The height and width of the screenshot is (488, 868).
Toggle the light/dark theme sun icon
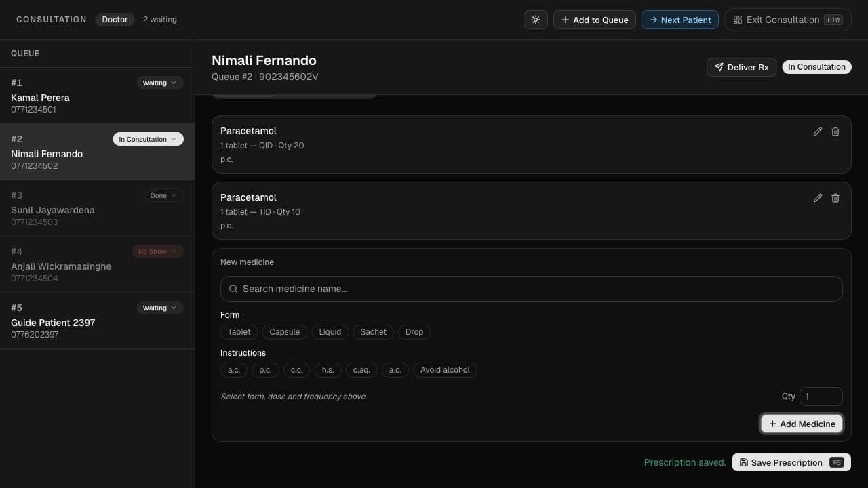coord(535,20)
